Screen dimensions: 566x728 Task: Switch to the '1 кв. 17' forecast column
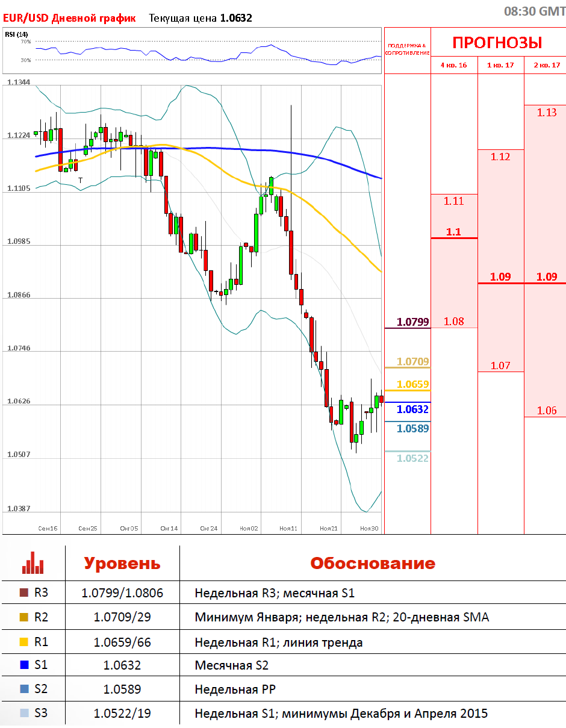pos(500,65)
